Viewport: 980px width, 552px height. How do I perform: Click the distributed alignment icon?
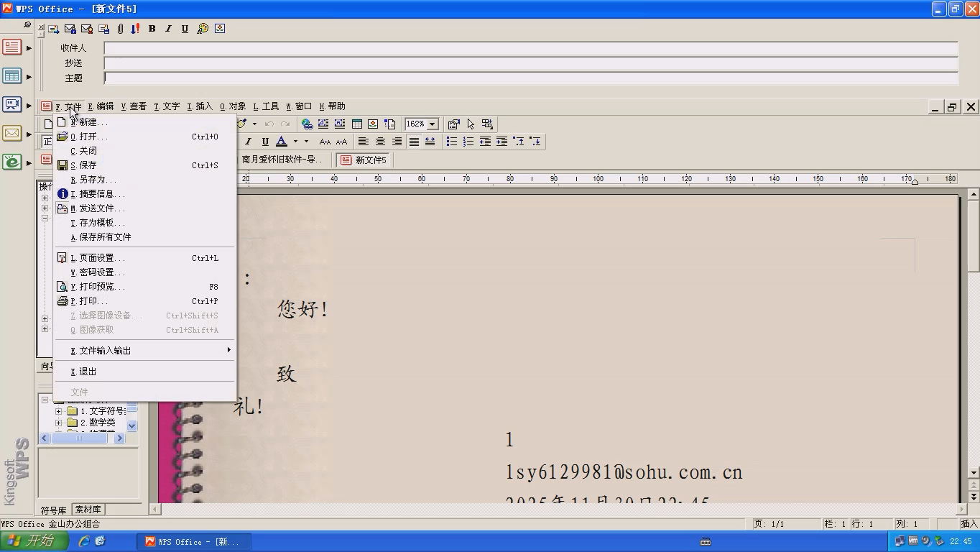tap(430, 142)
